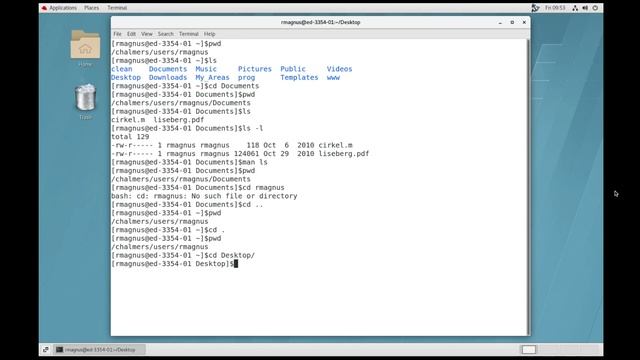The width and height of the screenshot is (640, 360).
Task: Click the terminal cursor at the last prompt
Action: pos(236,264)
